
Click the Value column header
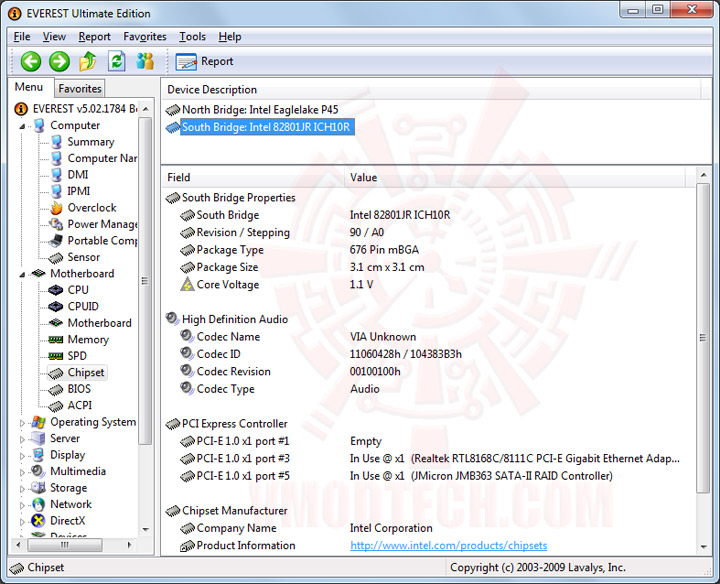click(x=515, y=177)
